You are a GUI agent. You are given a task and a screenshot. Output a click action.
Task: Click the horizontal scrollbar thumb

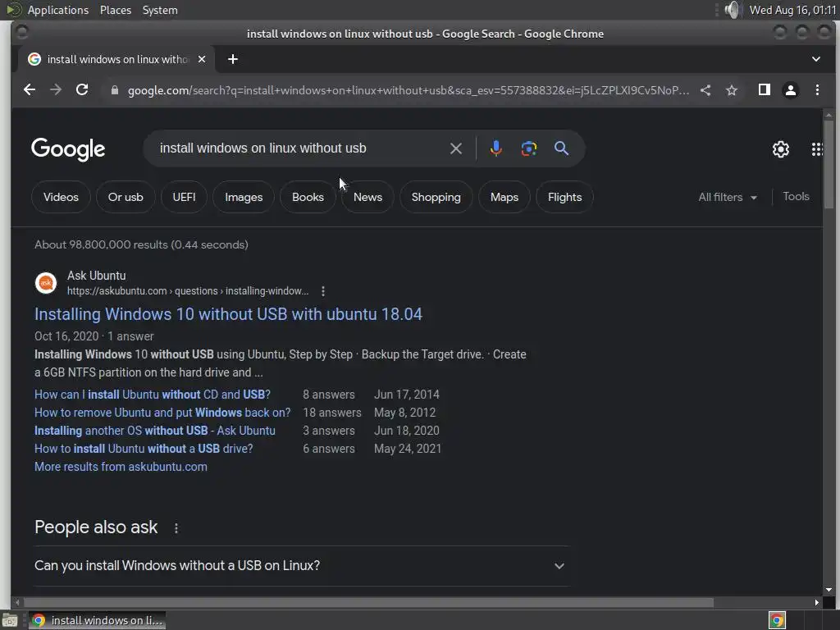(368, 603)
